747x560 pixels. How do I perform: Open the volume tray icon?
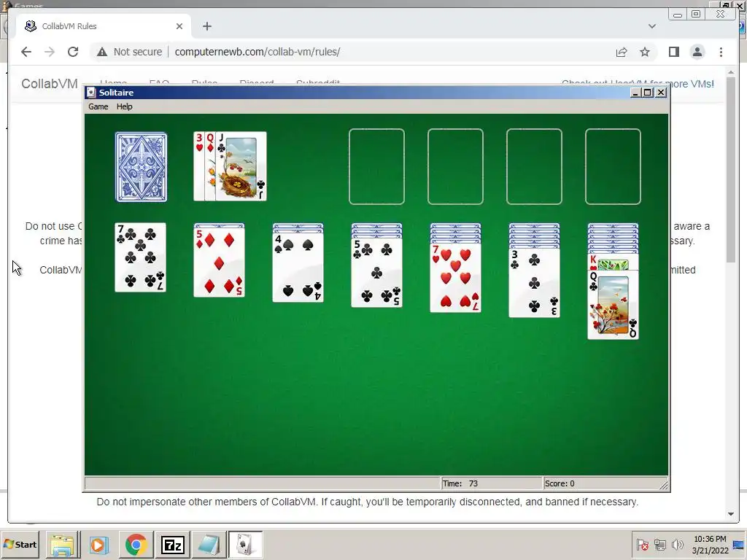pos(677,544)
